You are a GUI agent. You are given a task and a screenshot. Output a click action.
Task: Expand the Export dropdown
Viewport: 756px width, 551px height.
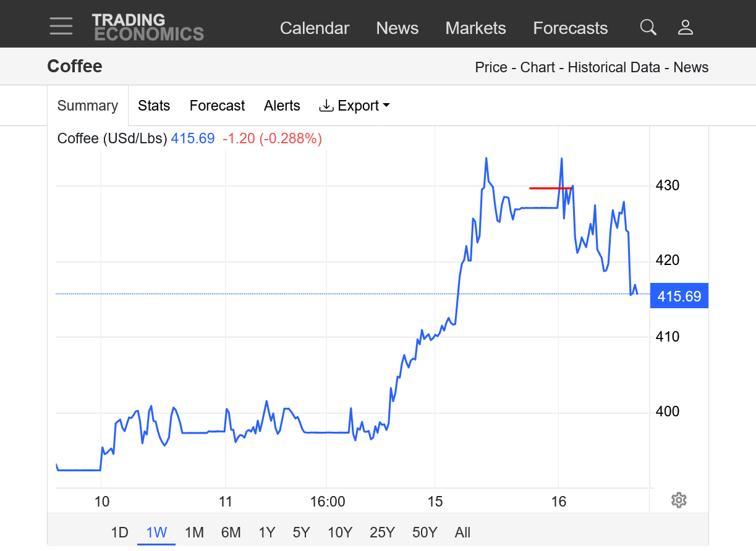(354, 106)
